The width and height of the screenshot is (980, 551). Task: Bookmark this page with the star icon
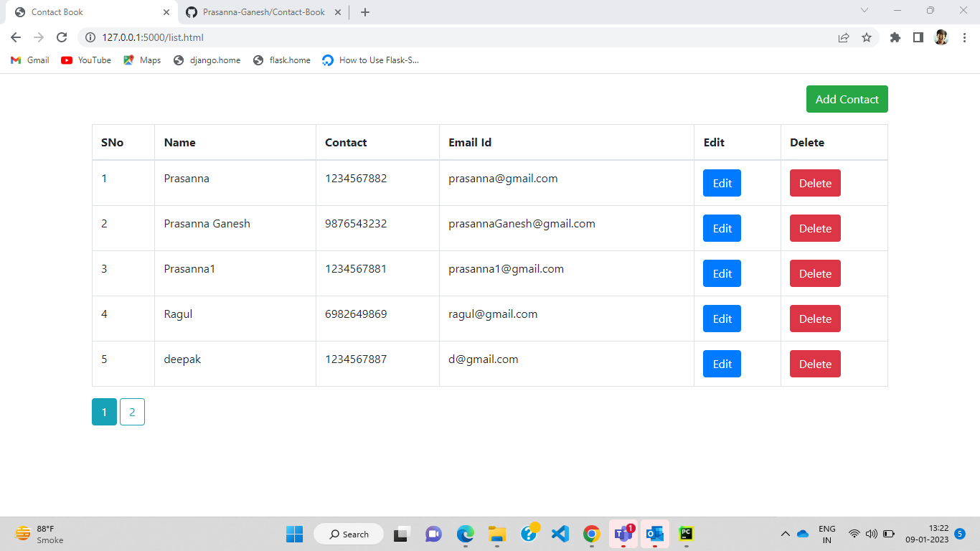(x=867, y=37)
